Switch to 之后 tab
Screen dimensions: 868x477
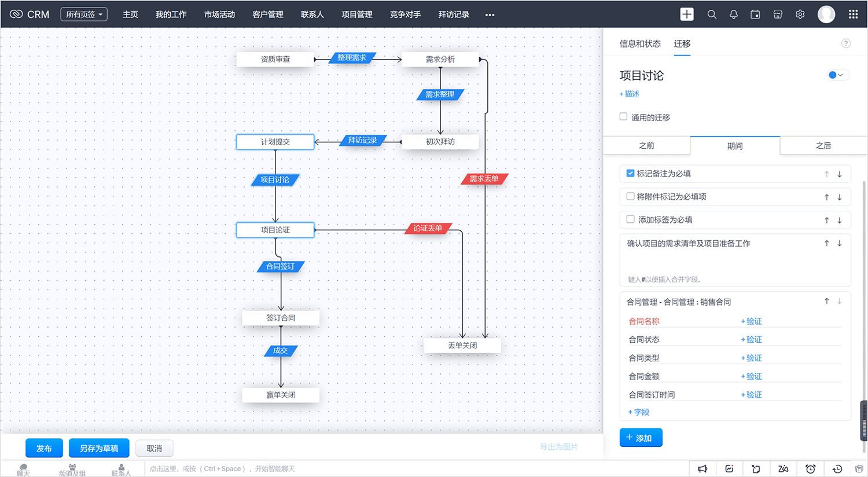pos(823,145)
